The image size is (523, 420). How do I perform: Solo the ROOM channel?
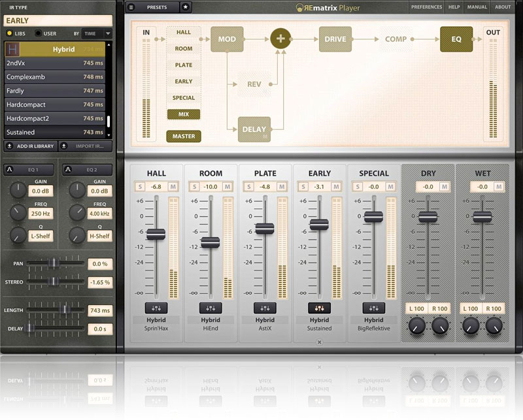194,187
